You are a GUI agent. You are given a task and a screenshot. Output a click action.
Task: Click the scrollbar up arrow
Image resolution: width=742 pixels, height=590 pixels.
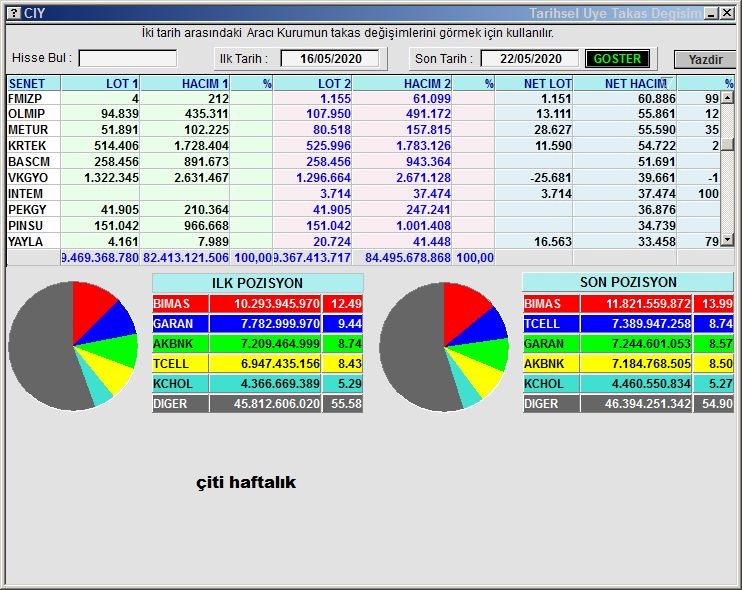click(x=727, y=98)
